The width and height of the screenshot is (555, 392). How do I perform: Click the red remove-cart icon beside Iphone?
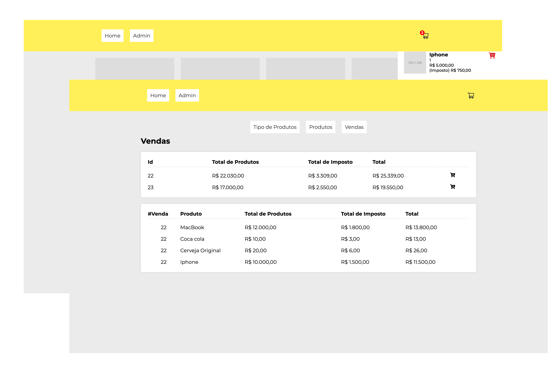click(492, 55)
